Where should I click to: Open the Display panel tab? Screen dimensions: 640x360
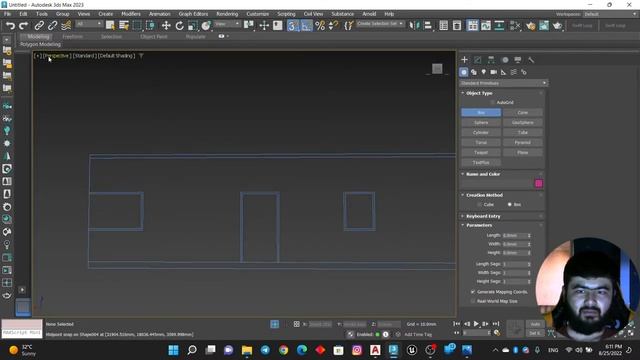(x=518, y=60)
